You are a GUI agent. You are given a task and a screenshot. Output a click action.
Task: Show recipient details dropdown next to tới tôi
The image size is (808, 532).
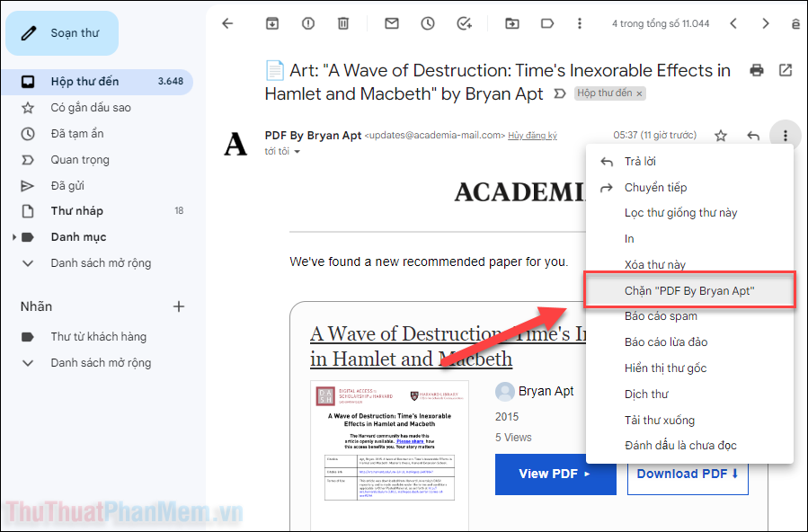coord(297,151)
